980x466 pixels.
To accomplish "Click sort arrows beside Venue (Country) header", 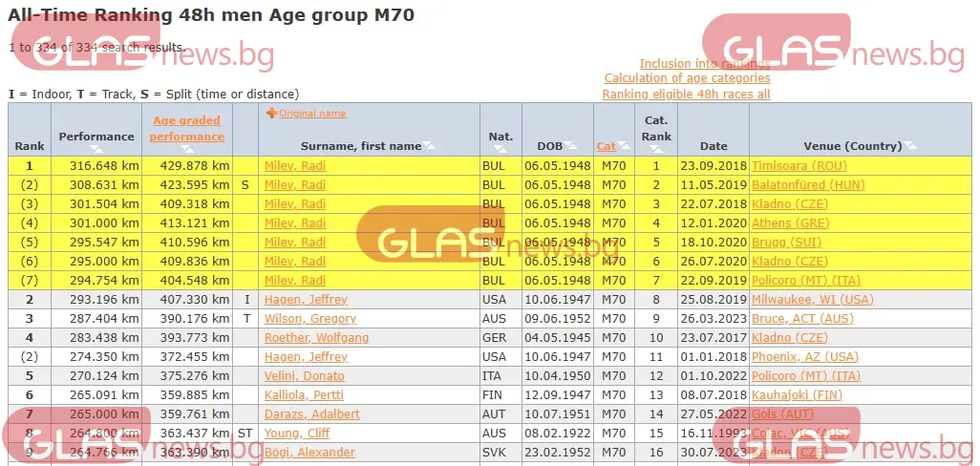I will [x=909, y=146].
